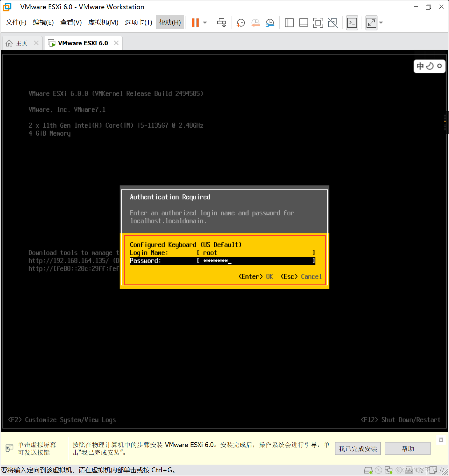The width and height of the screenshot is (449, 476).
Task: Revert to the previous snapshot icon
Action: pyautogui.click(x=255, y=22)
